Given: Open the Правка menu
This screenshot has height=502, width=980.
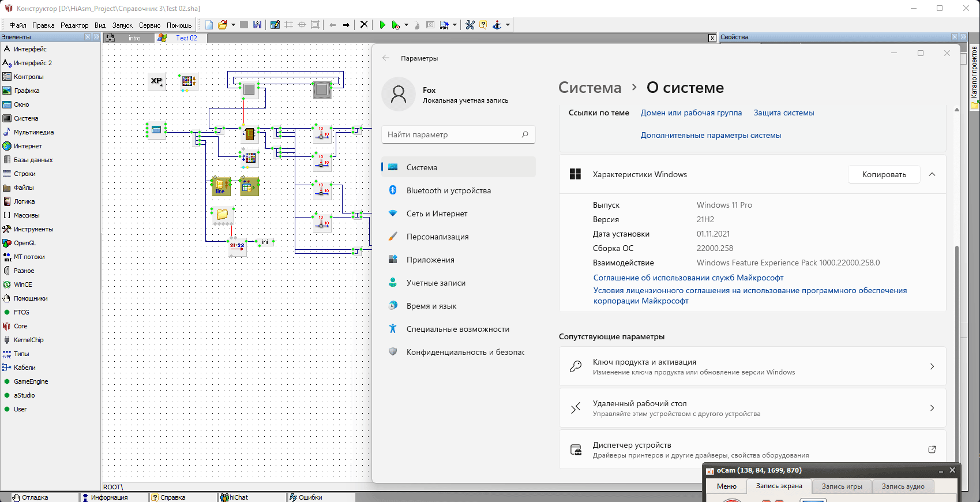Looking at the screenshot, I should click(x=43, y=25).
